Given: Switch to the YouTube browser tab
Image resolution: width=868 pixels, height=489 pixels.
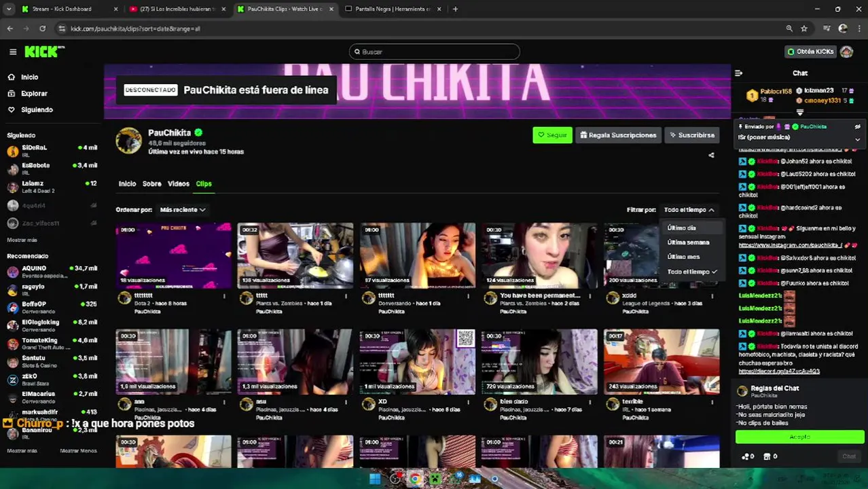Looking at the screenshot, I should click(x=177, y=9).
